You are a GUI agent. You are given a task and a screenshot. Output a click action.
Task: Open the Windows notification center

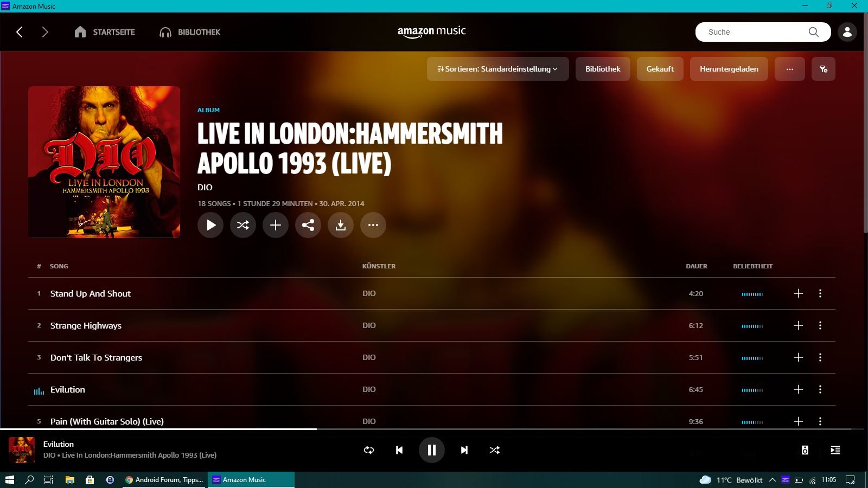(x=850, y=480)
